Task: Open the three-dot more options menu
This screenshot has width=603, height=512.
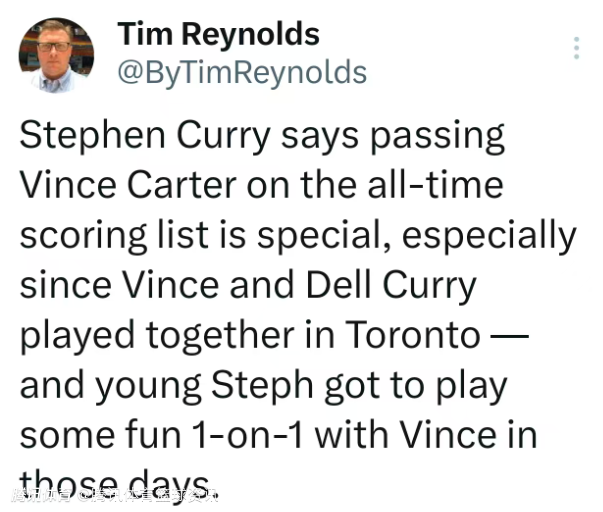Action: click(x=576, y=49)
